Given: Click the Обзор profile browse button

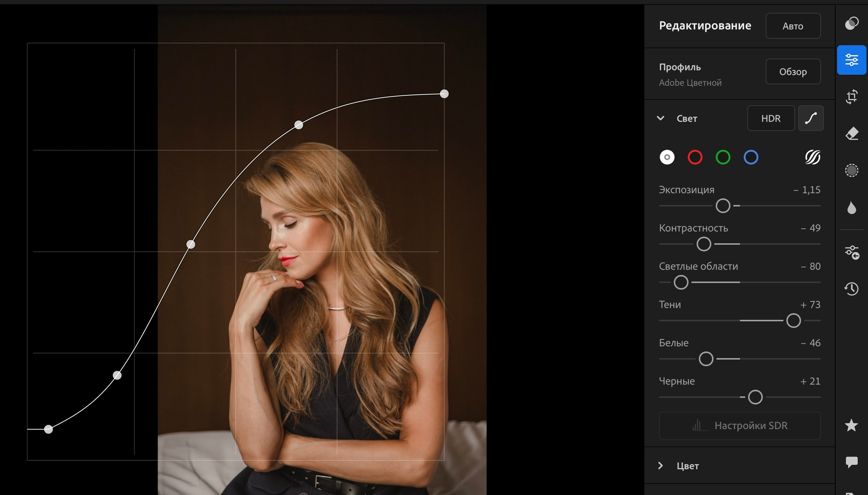Looking at the screenshot, I should (x=793, y=72).
